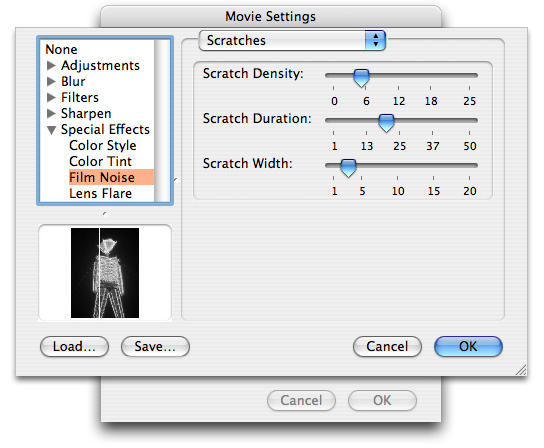Choose the Color Style effect
Screen dimensions: 544x448
click(103, 145)
